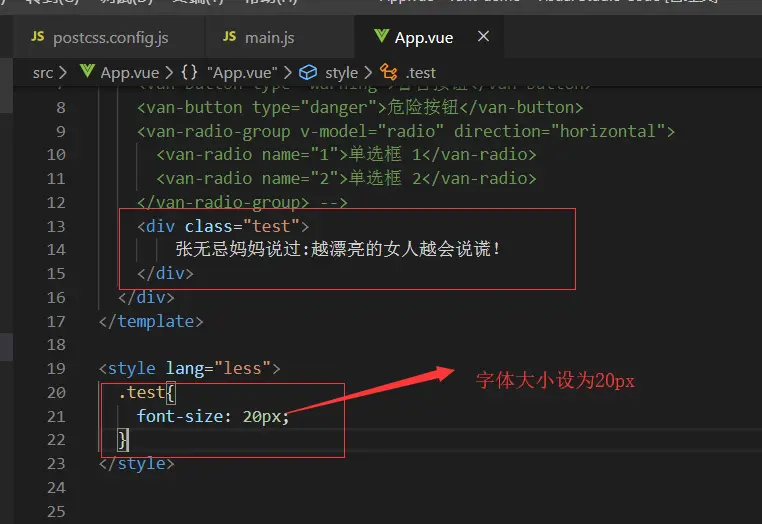Click the closing div tag on line 15
Viewport: 762px width, 524px height.
[165, 274]
